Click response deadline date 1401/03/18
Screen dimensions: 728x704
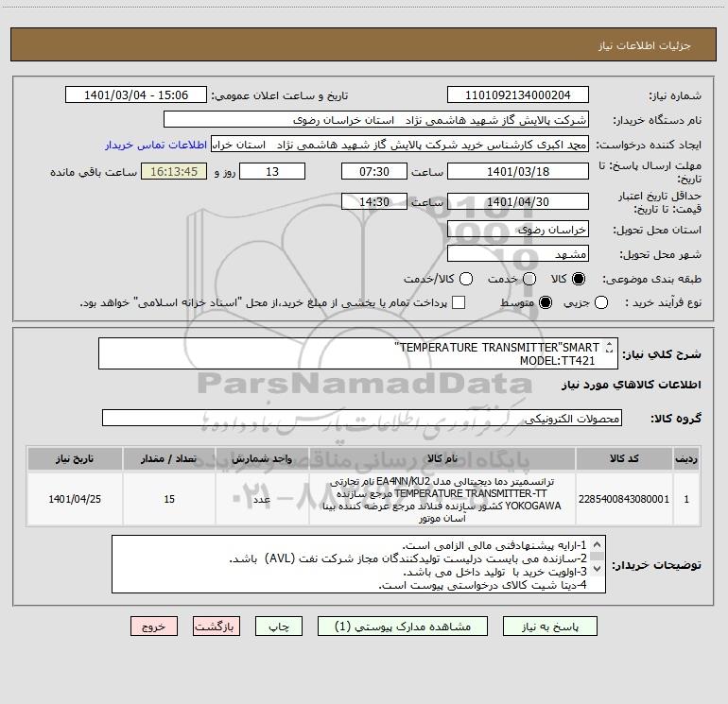518,171
